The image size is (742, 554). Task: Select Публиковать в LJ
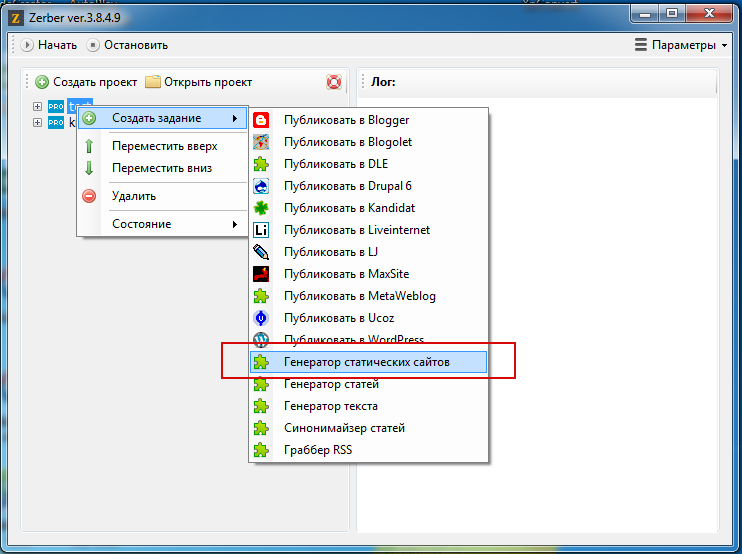point(369,252)
